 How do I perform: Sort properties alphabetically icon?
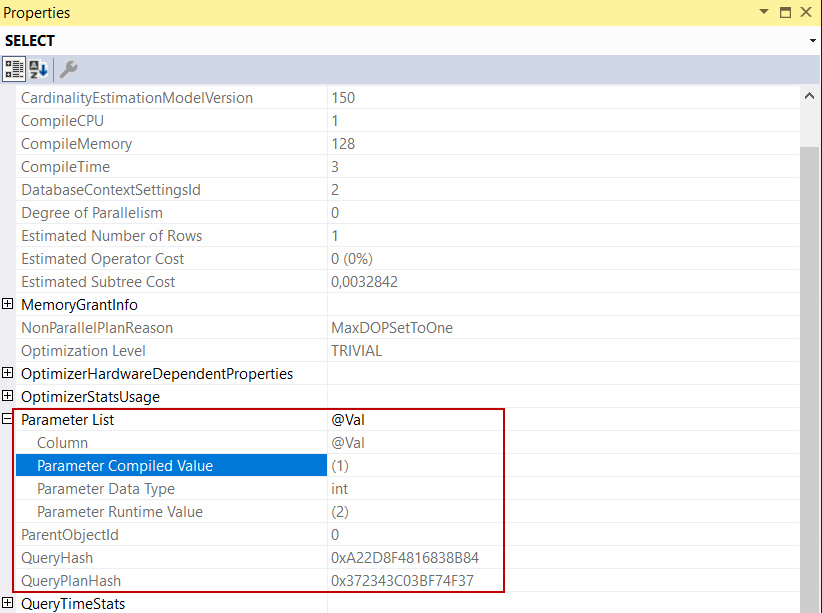(39, 69)
